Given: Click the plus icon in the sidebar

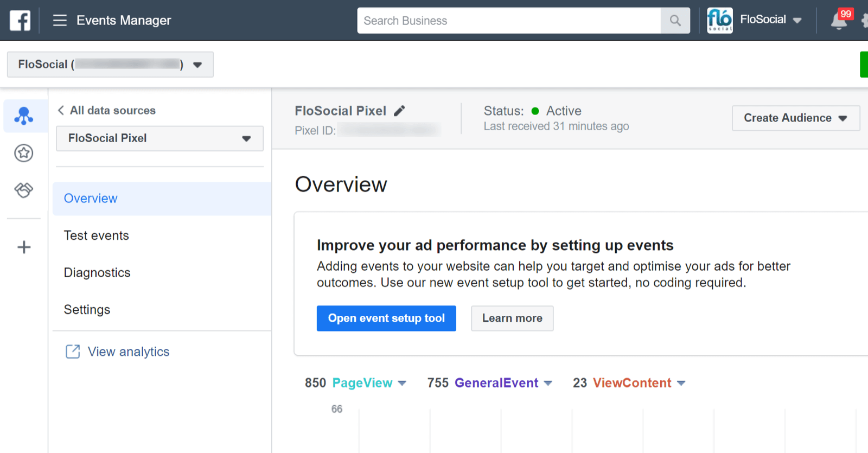Looking at the screenshot, I should [x=24, y=247].
